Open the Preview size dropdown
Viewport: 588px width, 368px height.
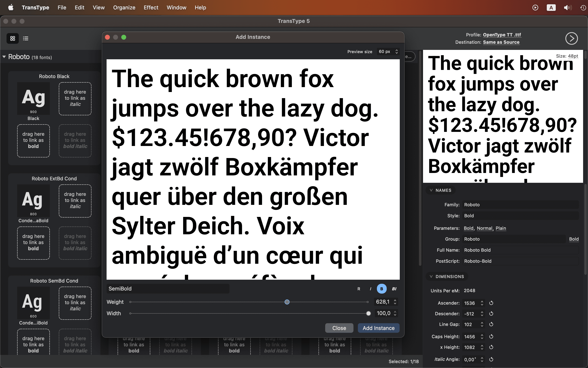tap(388, 52)
